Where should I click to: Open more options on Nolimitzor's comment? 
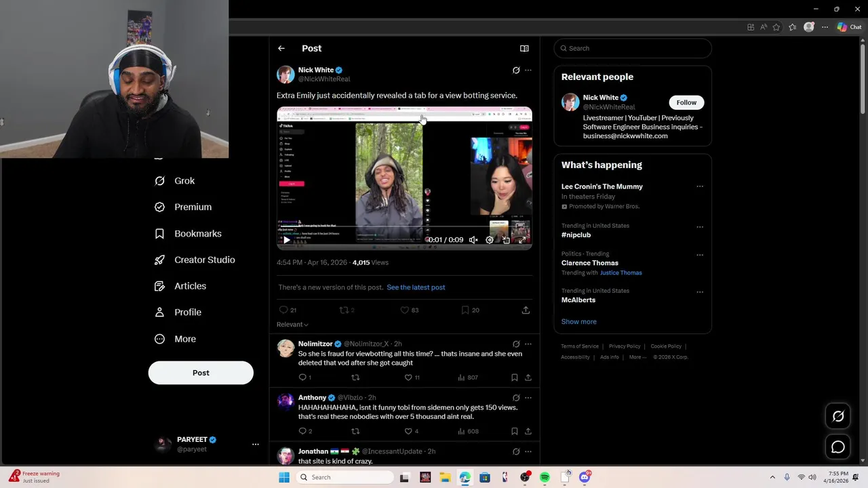528,344
